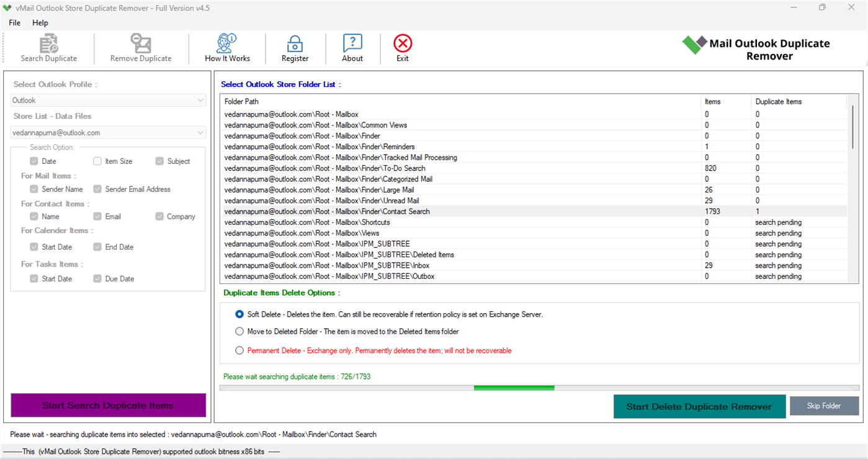Viewport: 868px width, 459px height.
Task: Select the Finder Contact Search folder row
Action: click(x=372, y=211)
